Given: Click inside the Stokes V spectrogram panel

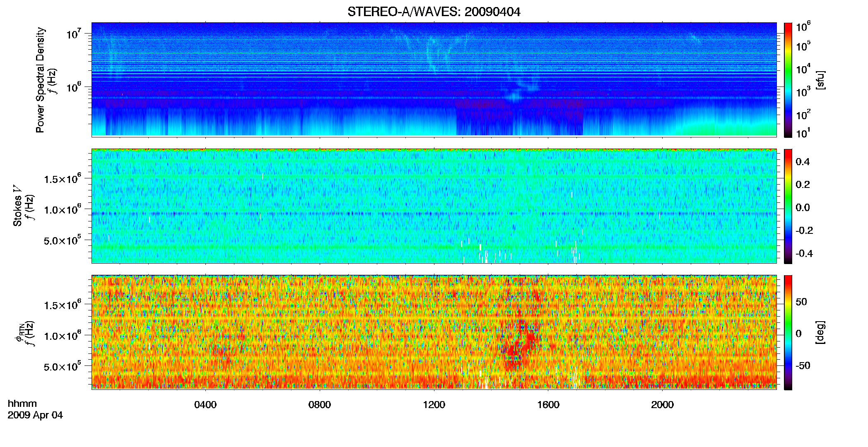Looking at the screenshot, I should (x=434, y=206).
